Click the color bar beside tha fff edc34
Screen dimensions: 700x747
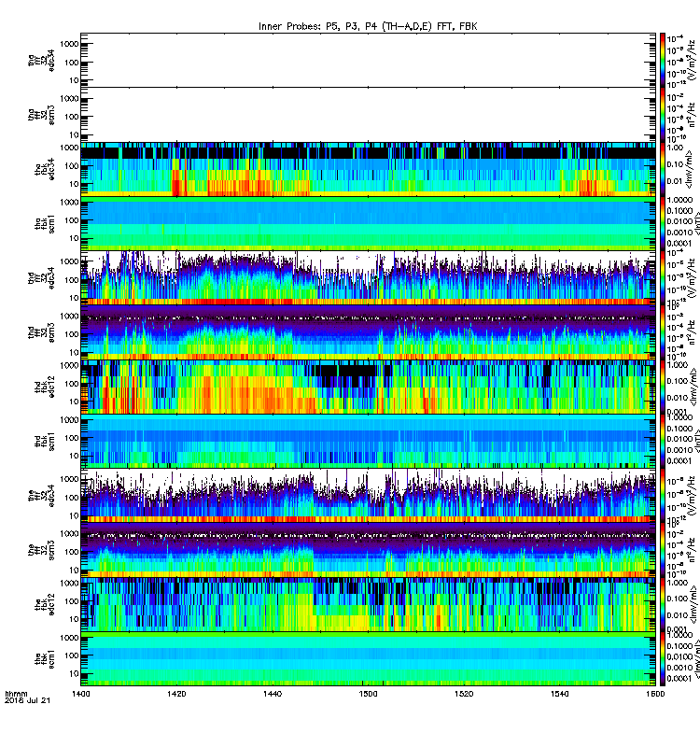click(663, 60)
